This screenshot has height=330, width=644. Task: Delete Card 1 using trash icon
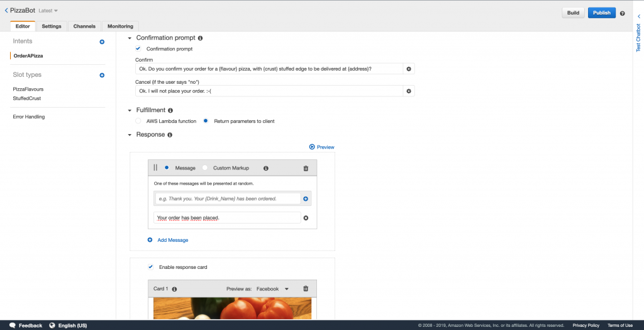[x=306, y=288]
